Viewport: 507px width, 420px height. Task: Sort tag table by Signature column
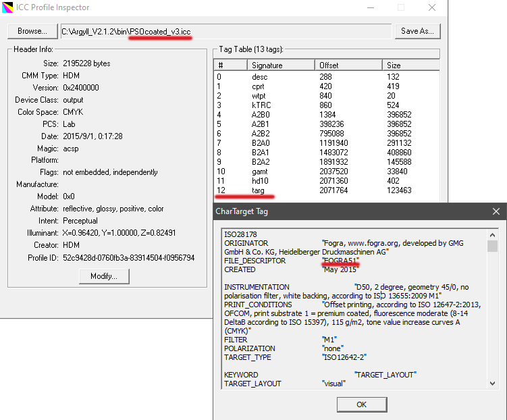pos(280,65)
